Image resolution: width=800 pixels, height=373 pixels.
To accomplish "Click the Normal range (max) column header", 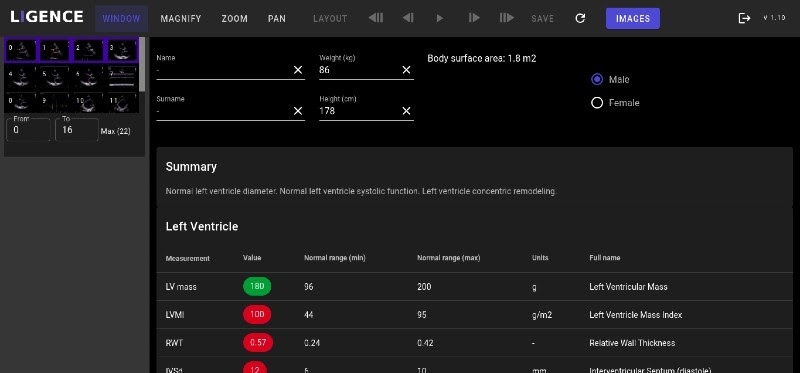I will pos(448,258).
